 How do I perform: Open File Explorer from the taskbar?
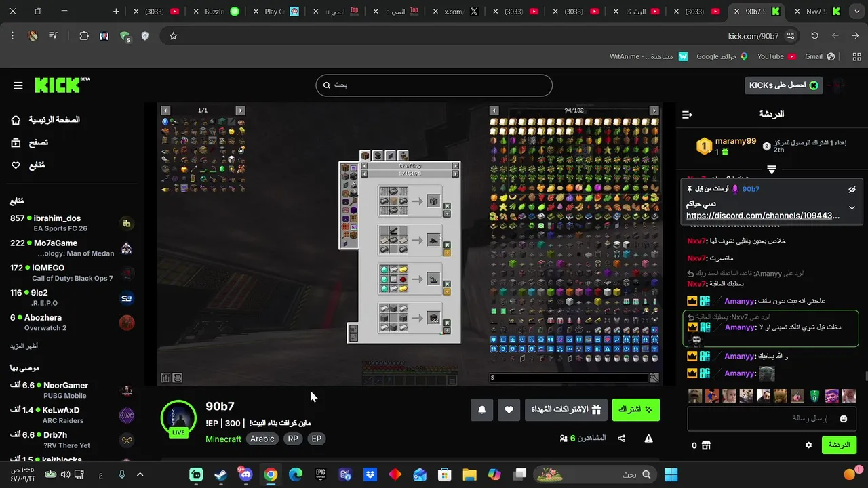[x=469, y=474]
